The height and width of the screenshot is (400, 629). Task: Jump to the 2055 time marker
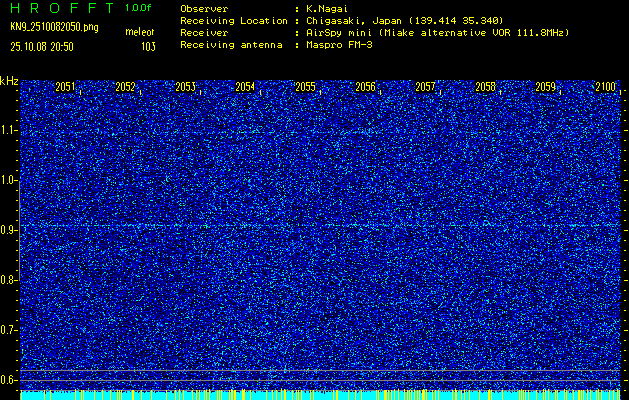pyautogui.click(x=306, y=88)
